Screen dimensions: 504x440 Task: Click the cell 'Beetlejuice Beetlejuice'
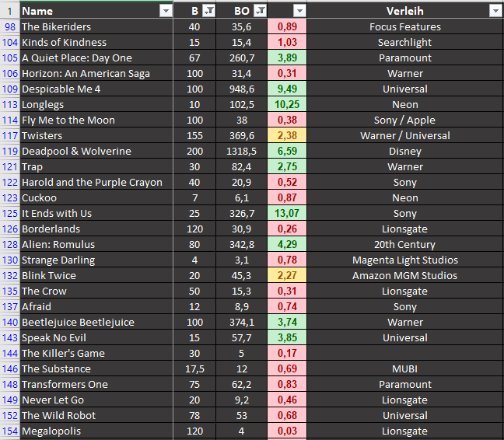(x=96, y=322)
